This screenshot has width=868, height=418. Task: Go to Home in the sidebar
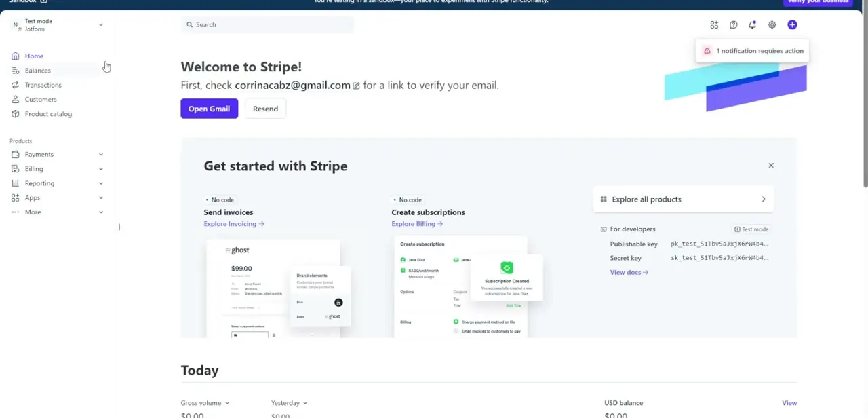point(34,56)
